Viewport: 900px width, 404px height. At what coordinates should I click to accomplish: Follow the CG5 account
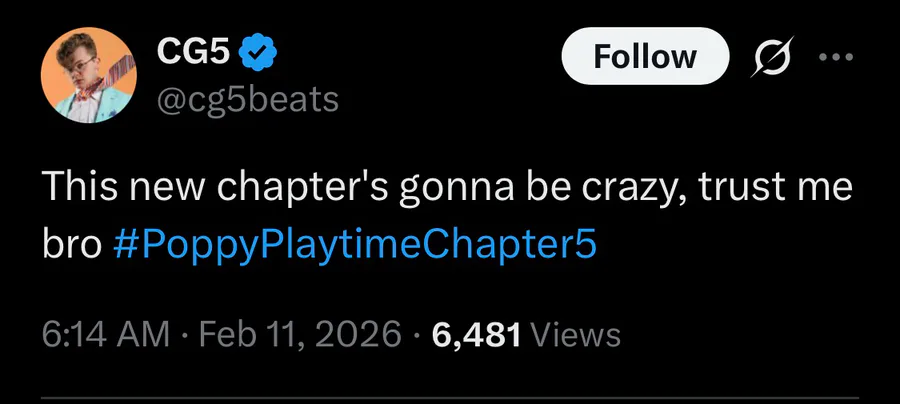click(x=645, y=56)
